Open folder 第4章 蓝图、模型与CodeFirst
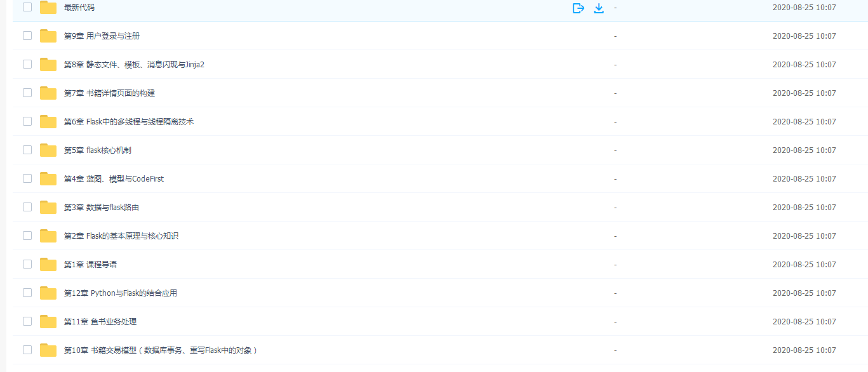Screen dimensions: 868x372 pos(114,179)
